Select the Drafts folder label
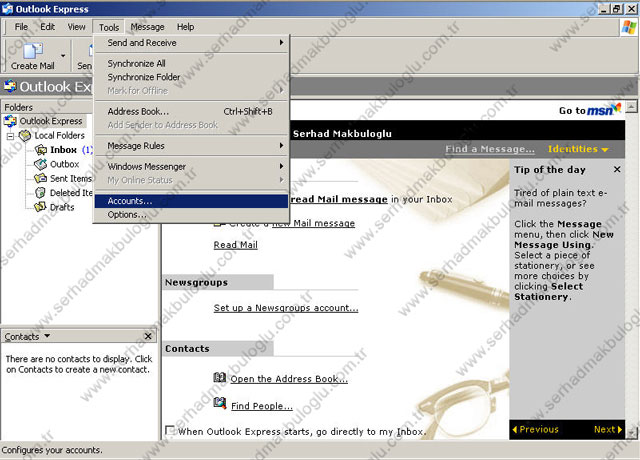This screenshot has width=640, height=460. [62, 207]
